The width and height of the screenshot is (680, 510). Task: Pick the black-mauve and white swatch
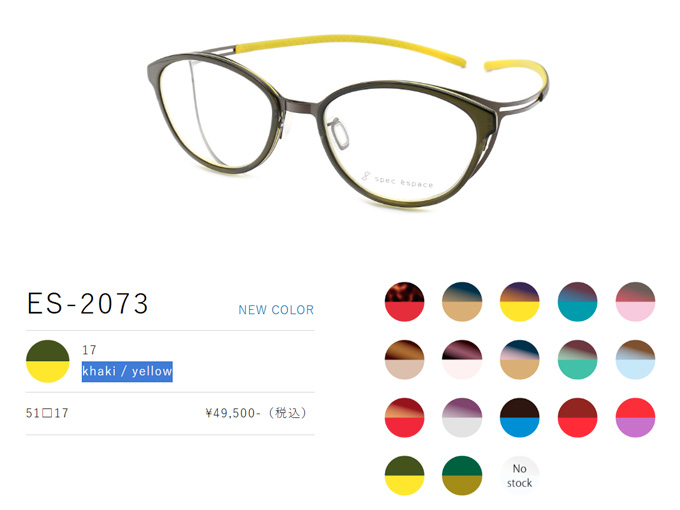pos(462,360)
